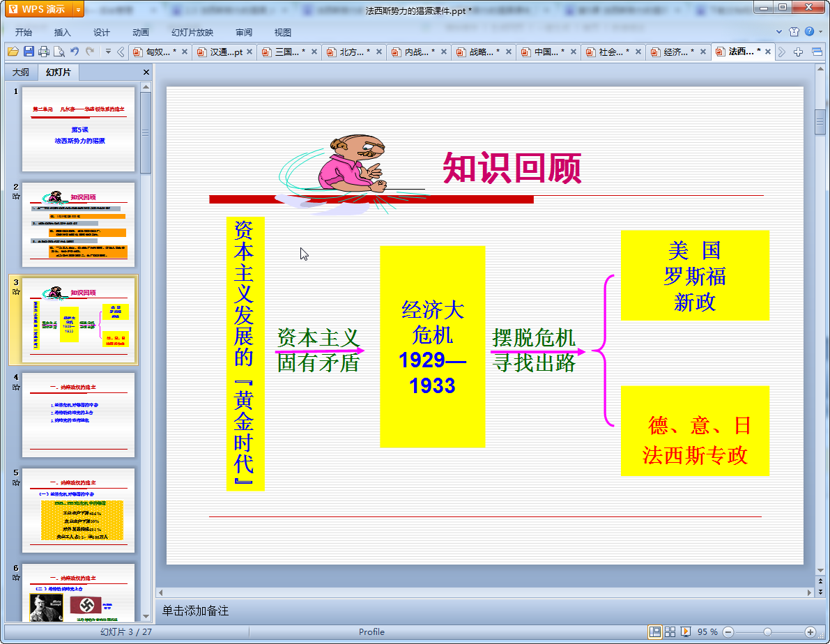This screenshot has height=644, width=830.
Task: Switch to the 经济 document tab
Action: 678,52
